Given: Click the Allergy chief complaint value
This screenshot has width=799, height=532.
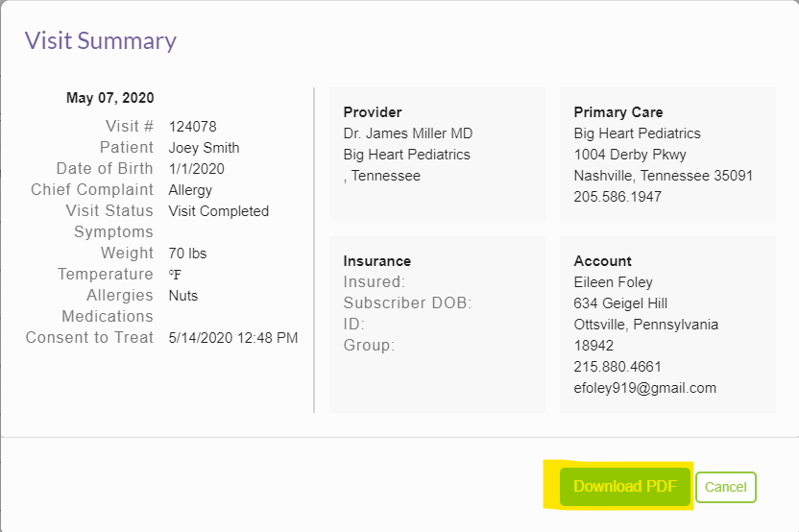Looking at the screenshot, I should click(x=190, y=190).
